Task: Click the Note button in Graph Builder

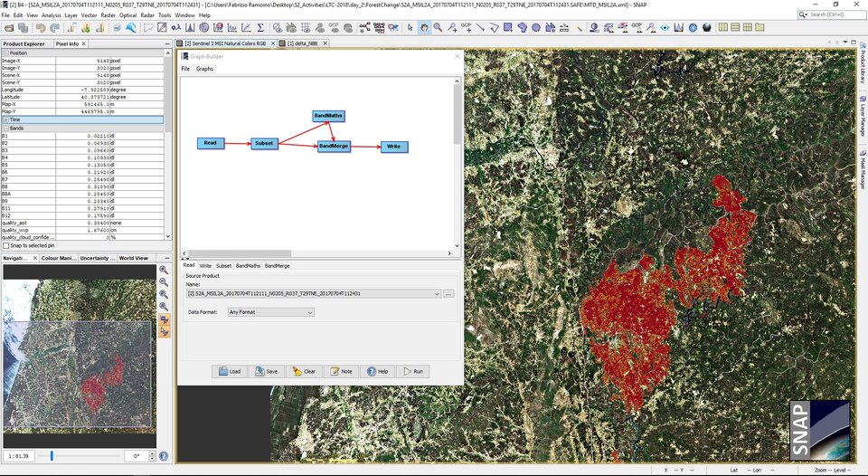Action: point(341,371)
